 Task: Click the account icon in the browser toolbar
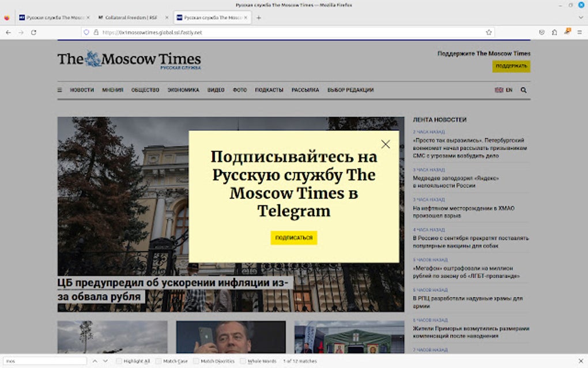coord(554,33)
